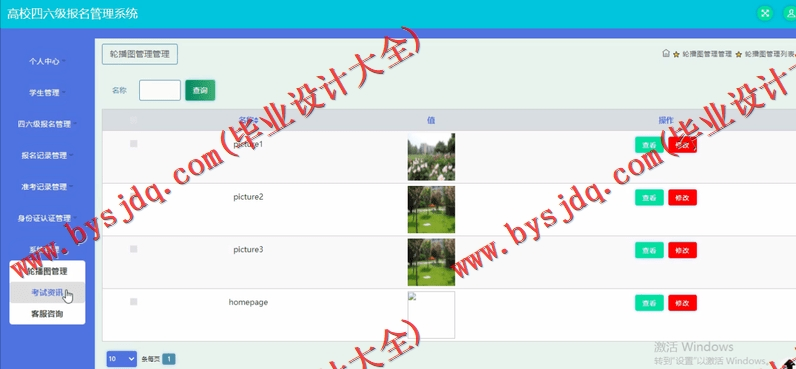The width and height of the screenshot is (796, 369).
Task: Click the picture3 name cell
Action: [x=248, y=250]
